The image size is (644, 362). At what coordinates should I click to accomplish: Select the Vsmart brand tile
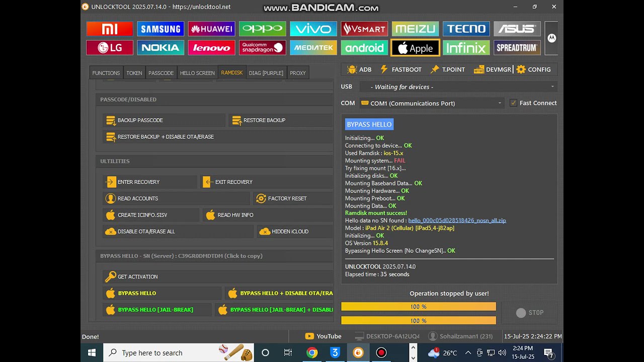coord(364,29)
